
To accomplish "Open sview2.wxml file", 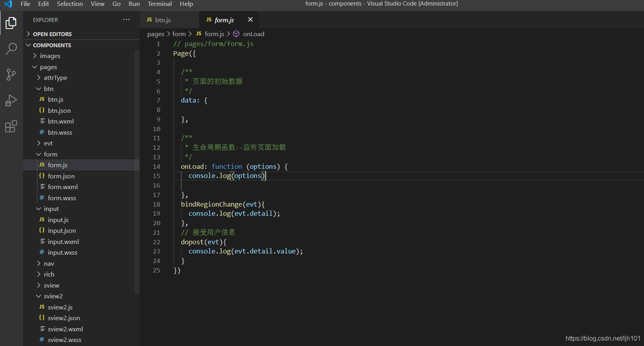I will click(x=81, y=329).
